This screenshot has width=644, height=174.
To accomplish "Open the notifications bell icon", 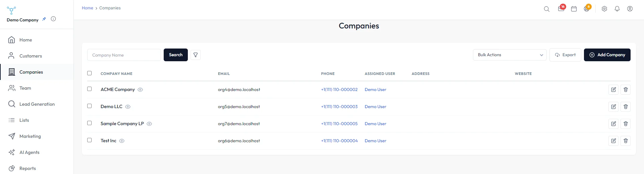I will 617,9.
